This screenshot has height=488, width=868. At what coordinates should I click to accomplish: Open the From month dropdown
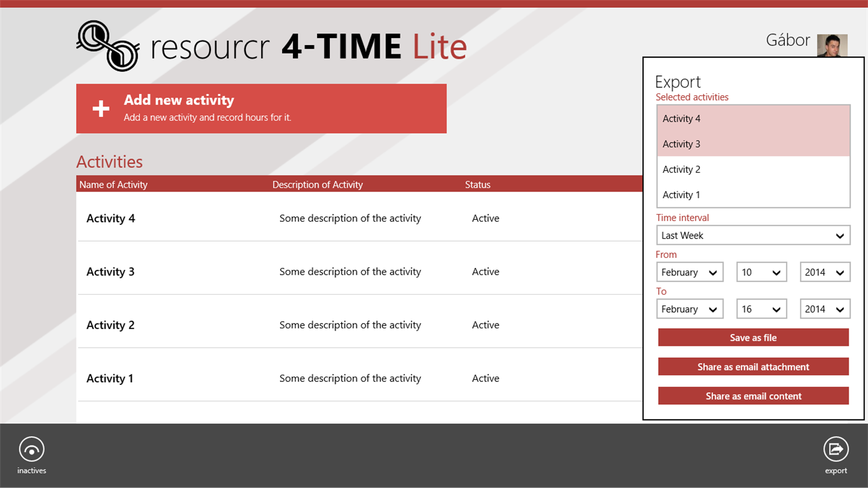coord(690,272)
